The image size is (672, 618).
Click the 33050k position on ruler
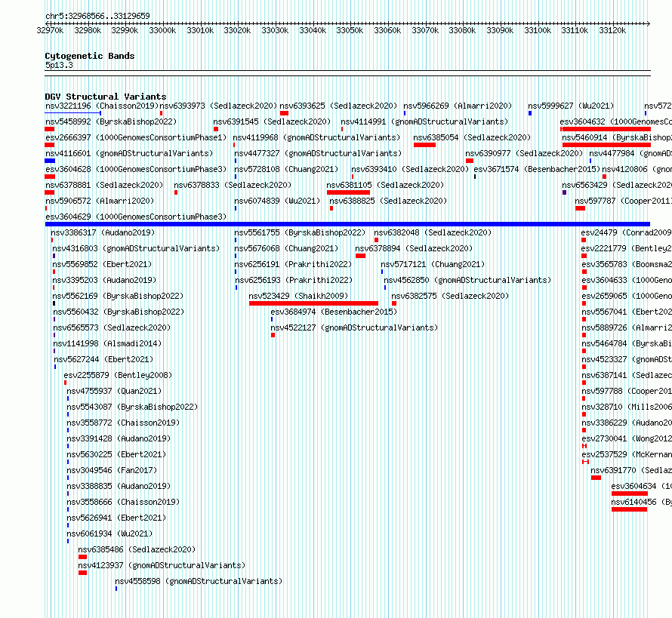(350, 30)
